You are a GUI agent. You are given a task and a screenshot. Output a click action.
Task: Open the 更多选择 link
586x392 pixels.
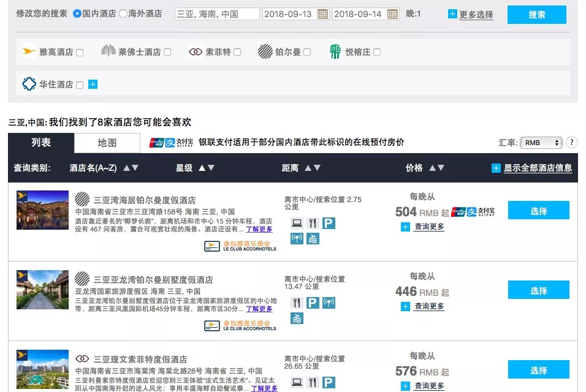click(476, 15)
